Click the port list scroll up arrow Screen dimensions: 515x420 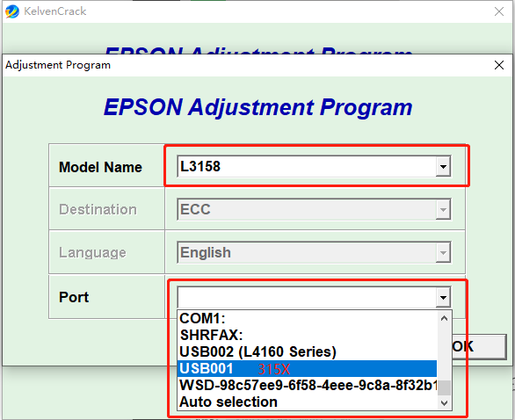(445, 318)
